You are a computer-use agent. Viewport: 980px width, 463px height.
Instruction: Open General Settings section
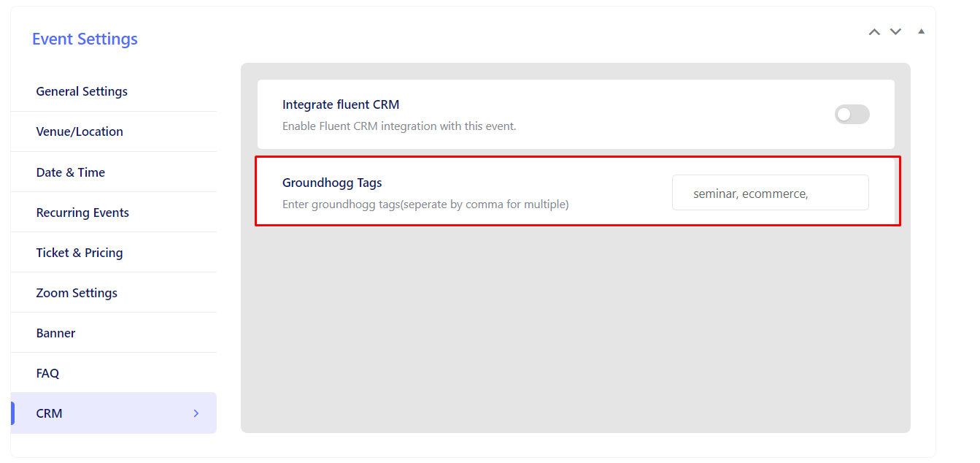82,91
